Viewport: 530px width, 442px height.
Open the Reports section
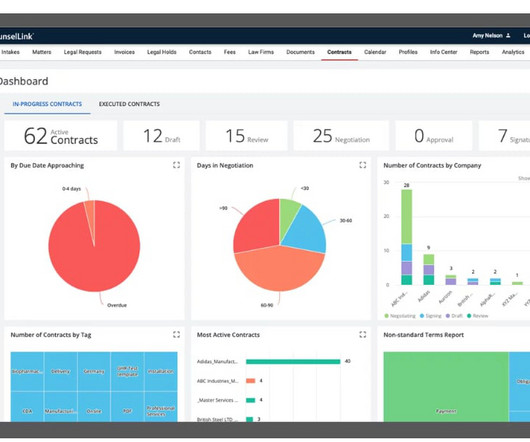click(479, 52)
